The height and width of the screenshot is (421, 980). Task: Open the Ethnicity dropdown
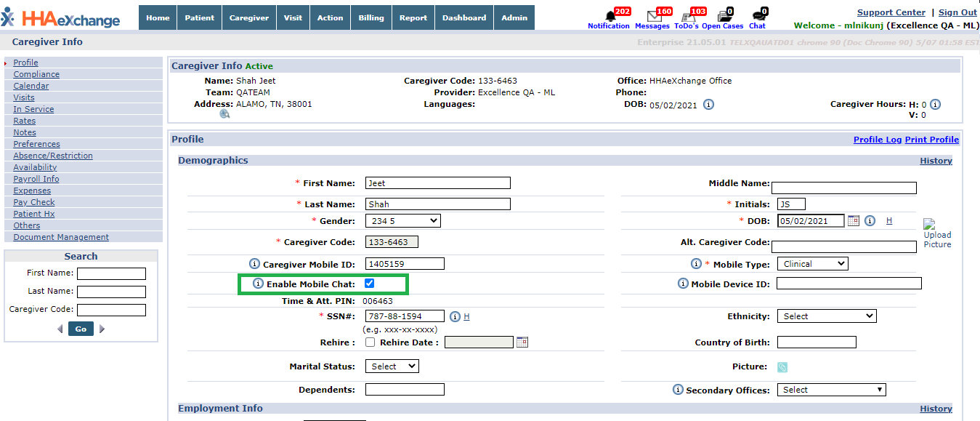click(x=826, y=316)
